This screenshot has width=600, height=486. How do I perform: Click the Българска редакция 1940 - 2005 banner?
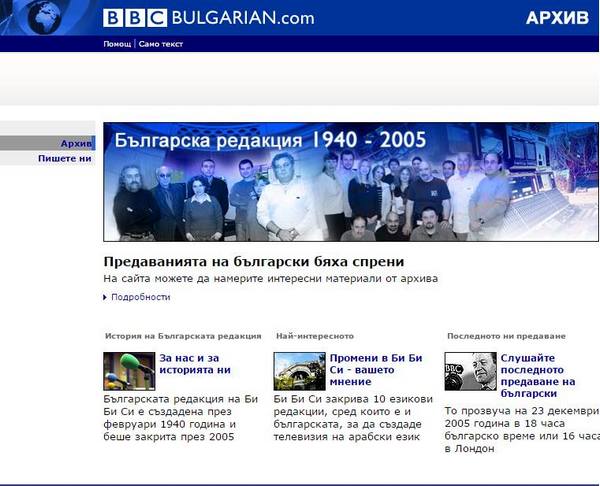(x=351, y=182)
